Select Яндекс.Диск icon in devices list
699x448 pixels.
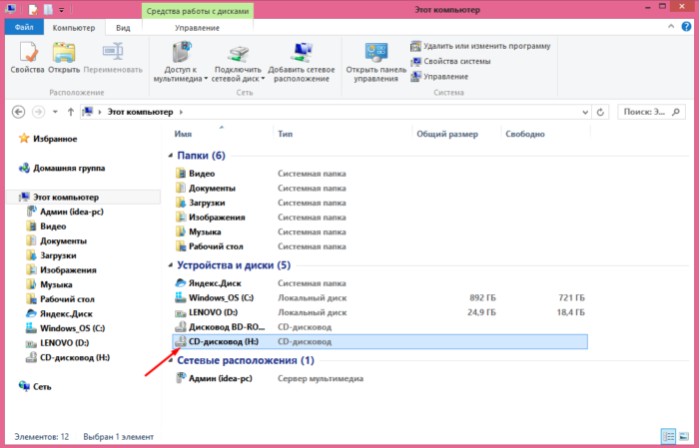(x=181, y=283)
